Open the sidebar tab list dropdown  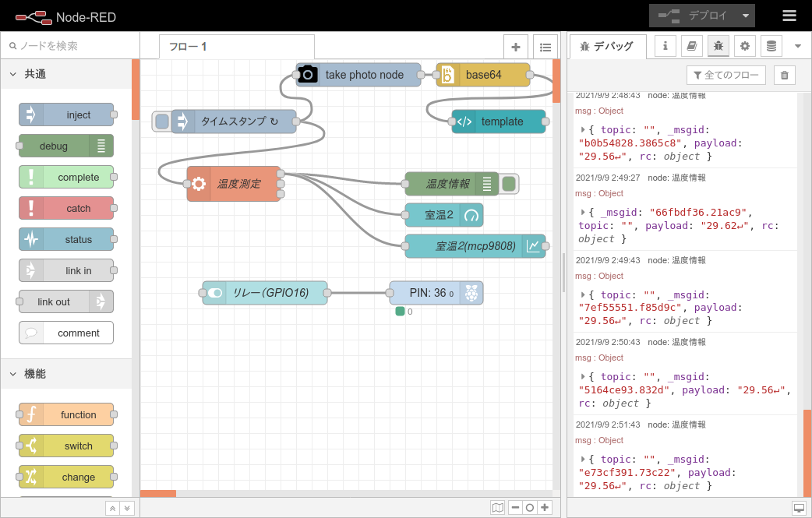(x=798, y=46)
